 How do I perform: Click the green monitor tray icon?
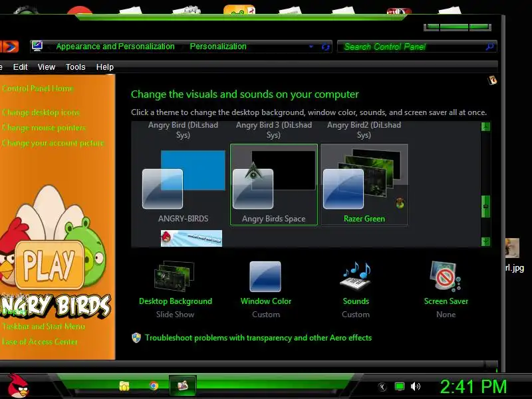click(400, 386)
